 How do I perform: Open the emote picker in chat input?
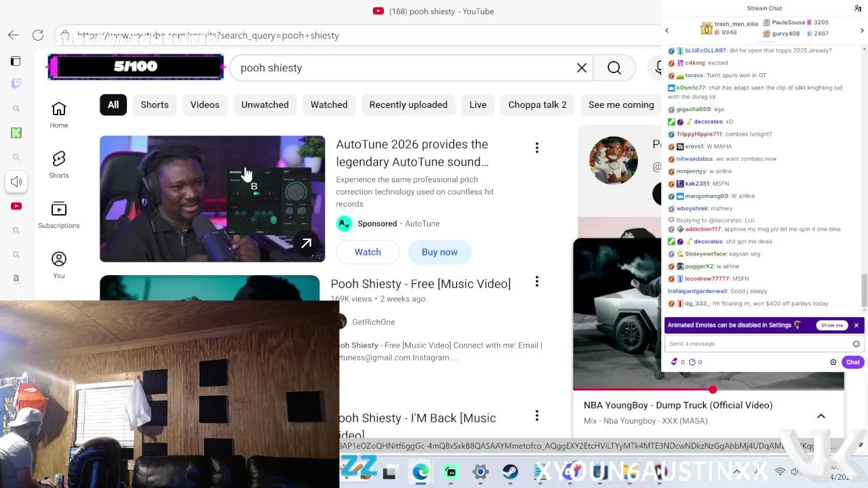[x=856, y=344]
